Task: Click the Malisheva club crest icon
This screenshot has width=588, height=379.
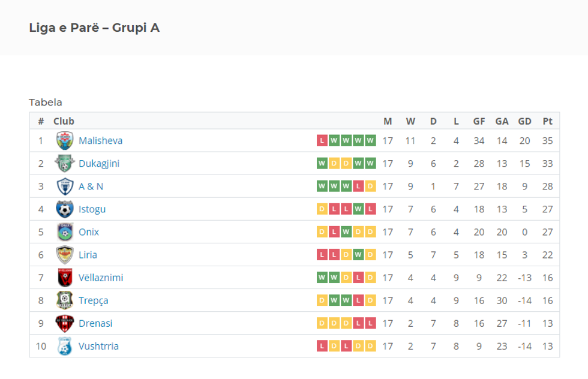Action: pyautogui.click(x=64, y=140)
